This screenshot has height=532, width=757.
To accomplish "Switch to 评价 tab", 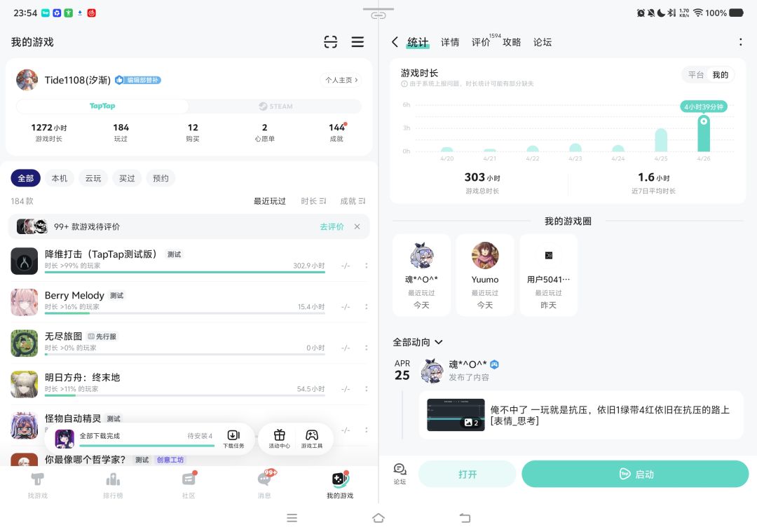I will 481,43.
